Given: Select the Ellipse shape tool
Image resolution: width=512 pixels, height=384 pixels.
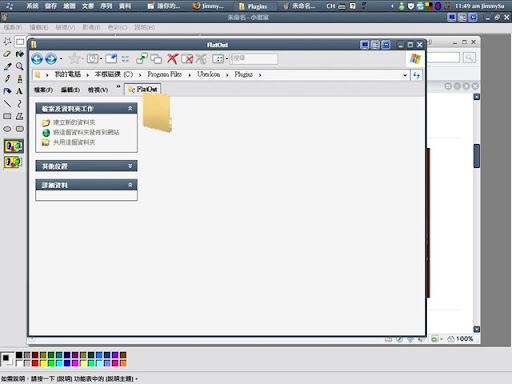Looking at the screenshot, I should [7, 129].
